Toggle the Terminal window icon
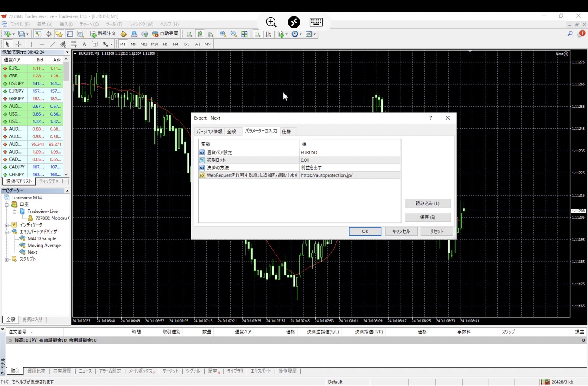Image resolution: width=588 pixels, height=386 pixels. coord(70,34)
